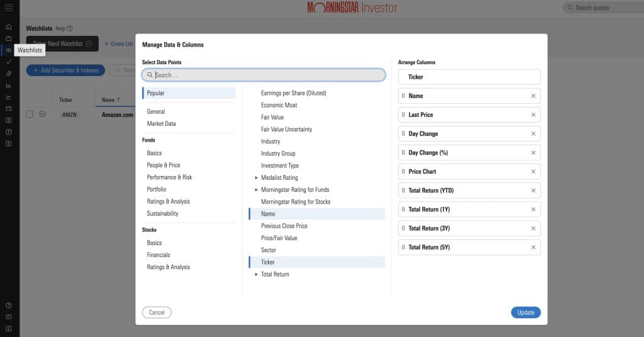This screenshot has width=644, height=337.
Task: Click the minus icon on AMZN row
Action: [42, 114]
